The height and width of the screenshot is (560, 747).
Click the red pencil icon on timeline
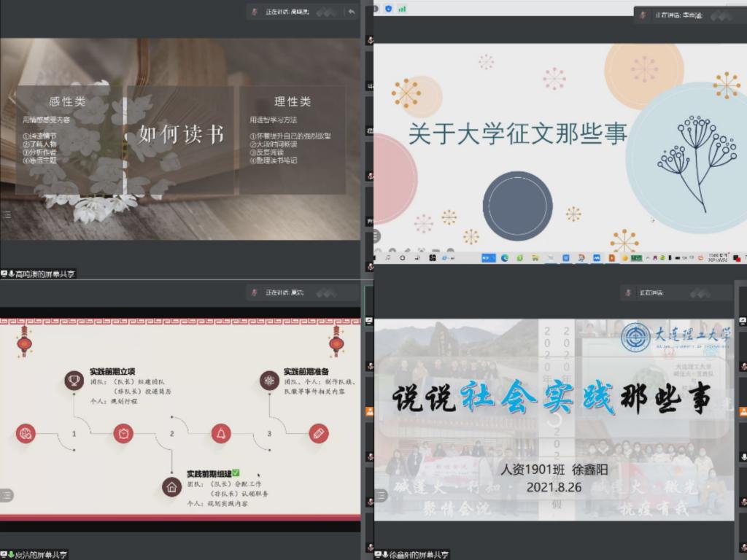(318, 434)
